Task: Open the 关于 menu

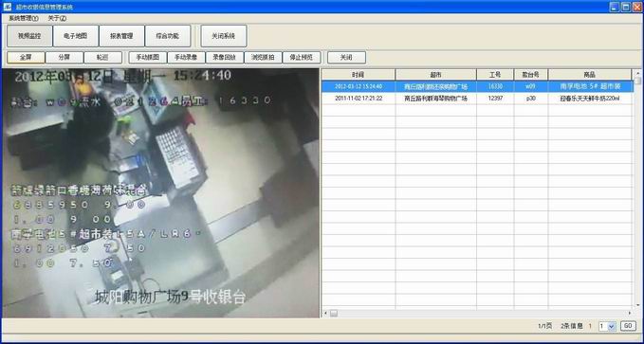Action: tap(57, 18)
